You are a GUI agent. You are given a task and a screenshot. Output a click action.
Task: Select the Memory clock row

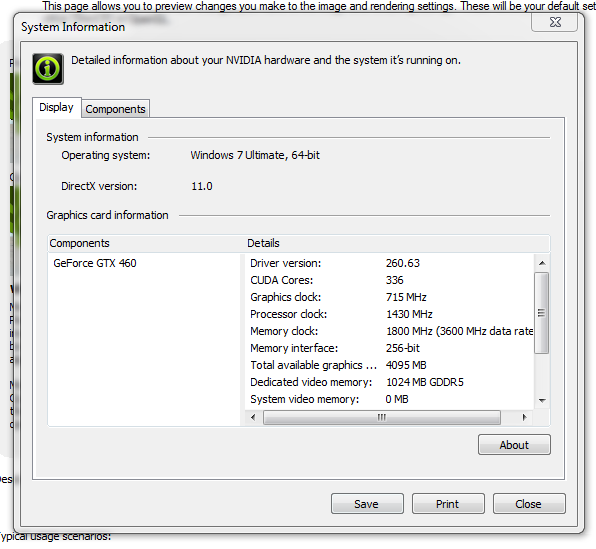[x=389, y=331]
